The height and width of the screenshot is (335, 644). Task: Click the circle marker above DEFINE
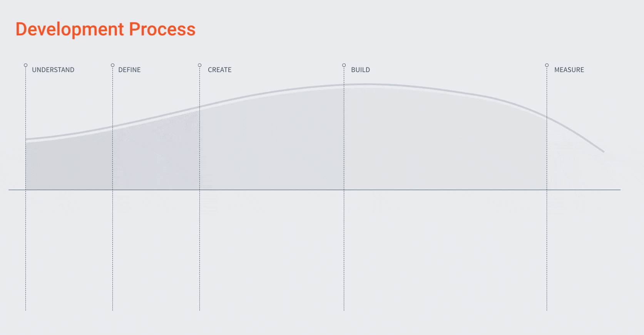[x=113, y=65]
